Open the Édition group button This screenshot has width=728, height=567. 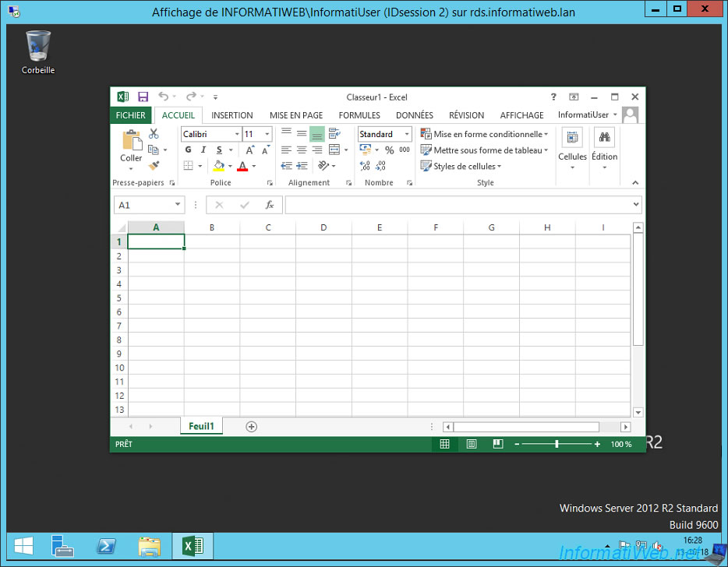pos(605,149)
